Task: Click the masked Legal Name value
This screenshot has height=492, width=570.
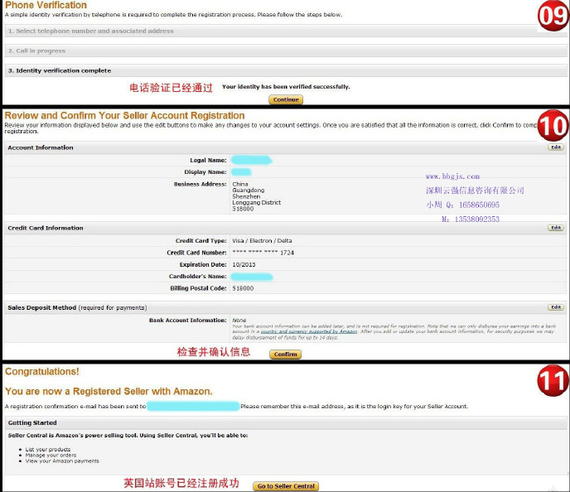Action: (x=252, y=160)
